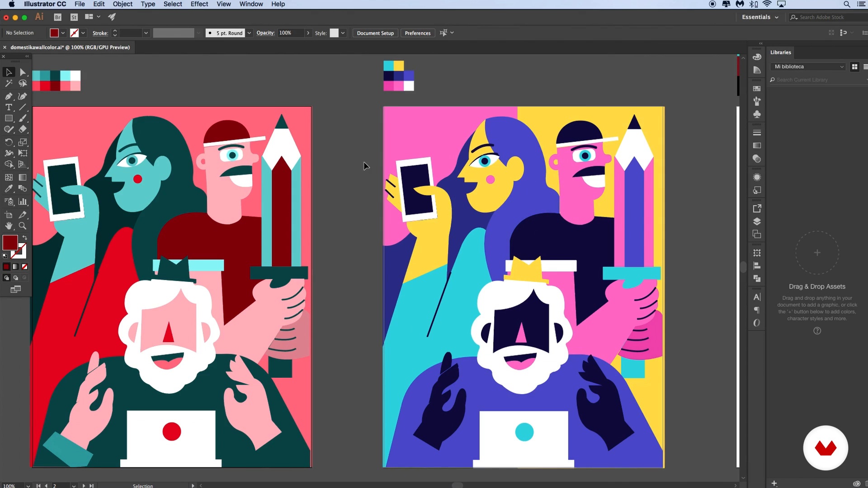Open the 5 pt. Round brush dropdown
This screenshot has height=488, width=868.
click(249, 33)
